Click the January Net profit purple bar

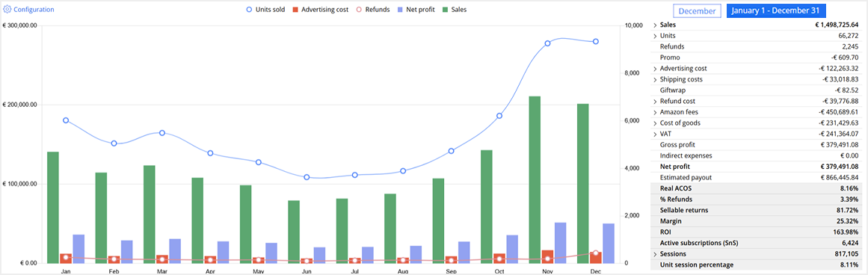coord(79,249)
